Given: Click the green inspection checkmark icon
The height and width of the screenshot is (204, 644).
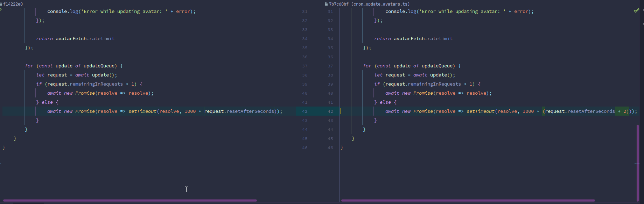Looking at the screenshot, I should (x=636, y=11).
